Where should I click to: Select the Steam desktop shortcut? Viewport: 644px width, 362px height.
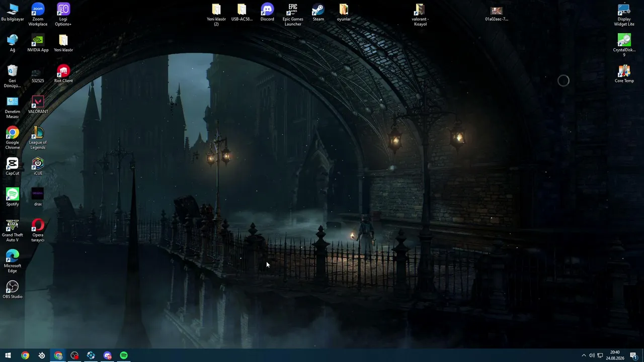[x=318, y=13]
